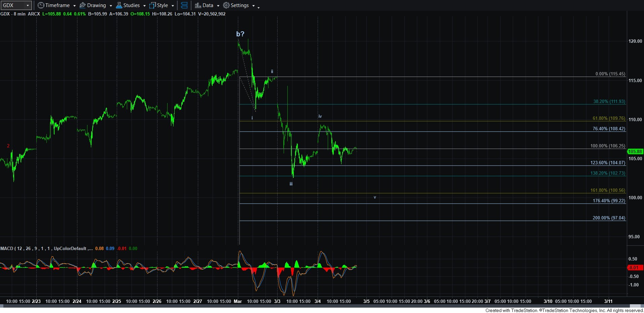Select the 105.88 current price marker
Image resolution: width=644 pixels, height=313 pixels.
click(x=635, y=151)
